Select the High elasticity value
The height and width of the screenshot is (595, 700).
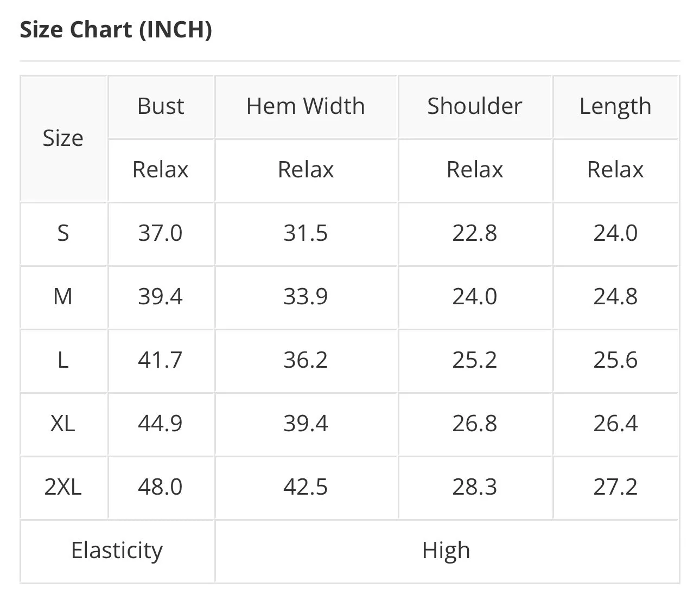point(446,551)
